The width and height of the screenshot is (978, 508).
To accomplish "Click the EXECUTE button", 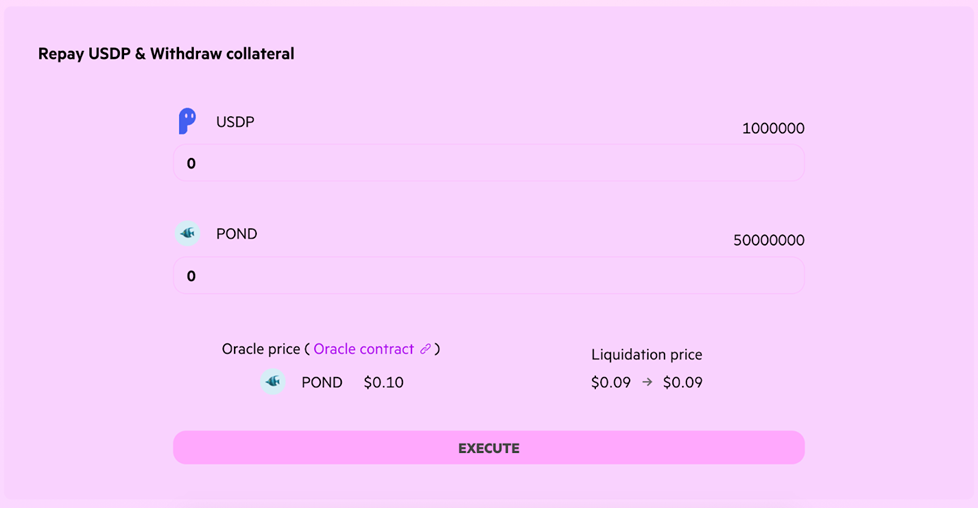I will point(489,447).
